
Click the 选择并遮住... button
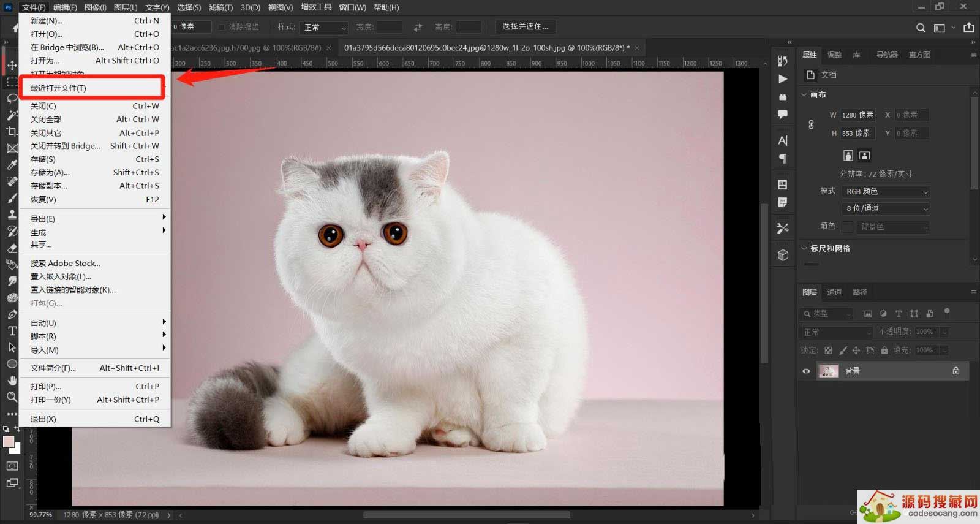pos(526,27)
